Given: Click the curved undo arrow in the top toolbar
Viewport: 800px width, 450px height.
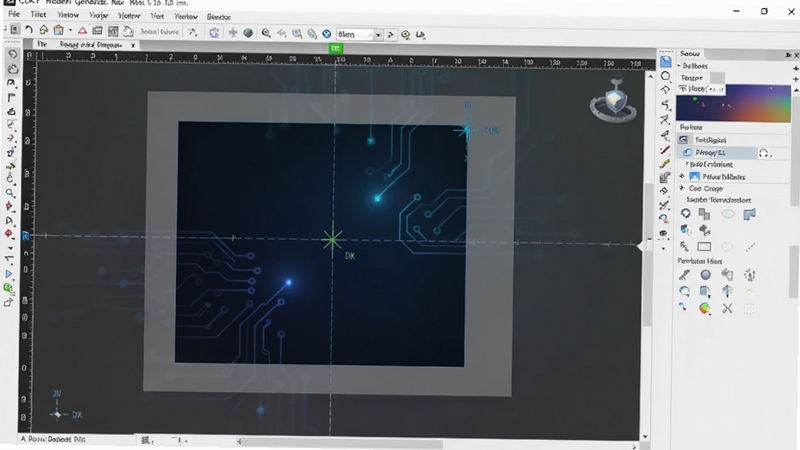Looking at the screenshot, I should point(29,31).
